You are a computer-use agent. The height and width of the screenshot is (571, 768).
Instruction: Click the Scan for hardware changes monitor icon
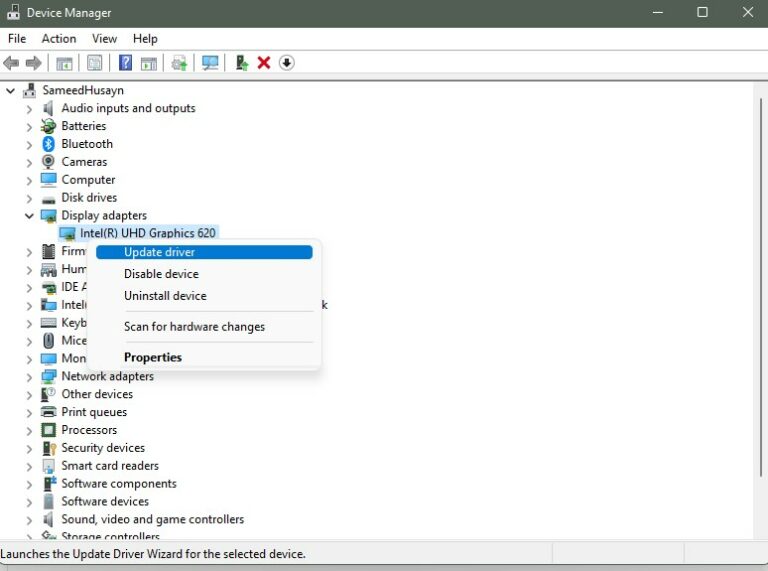tap(210, 63)
